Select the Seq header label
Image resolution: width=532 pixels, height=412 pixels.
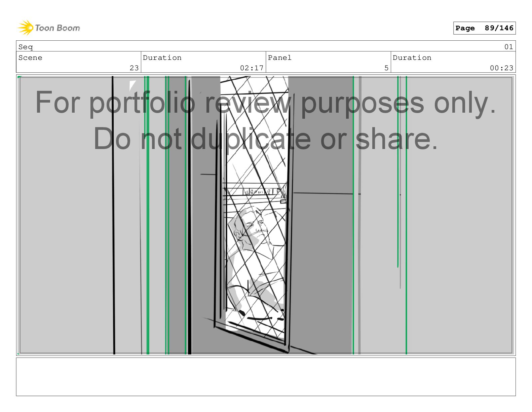pos(26,47)
